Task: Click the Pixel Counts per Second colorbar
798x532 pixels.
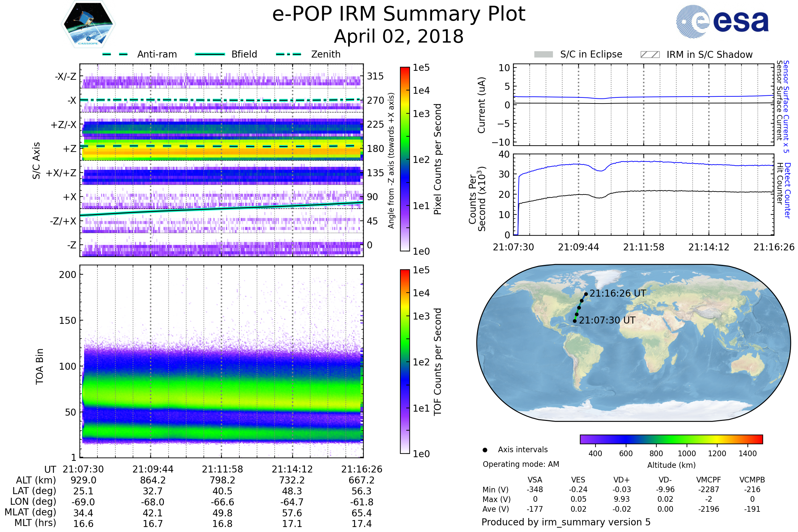Action: [x=405, y=159]
